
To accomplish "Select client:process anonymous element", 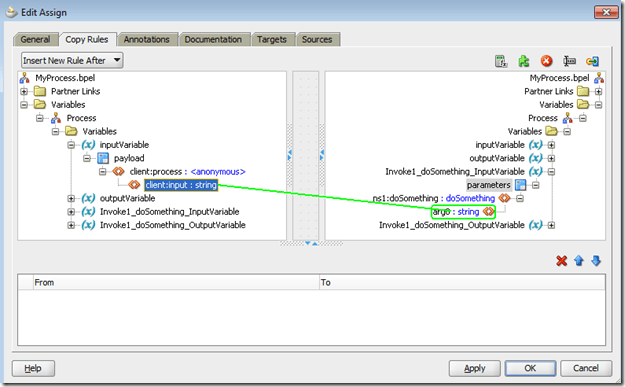I will pyautogui.click(x=187, y=172).
